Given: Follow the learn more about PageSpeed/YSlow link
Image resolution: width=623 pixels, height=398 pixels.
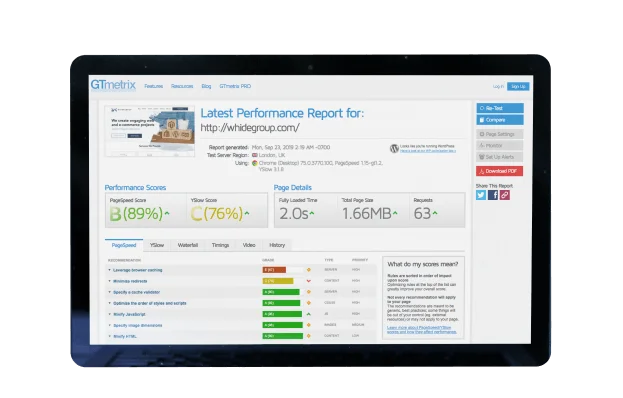Looking at the screenshot, I should click(x=422, y=330).
